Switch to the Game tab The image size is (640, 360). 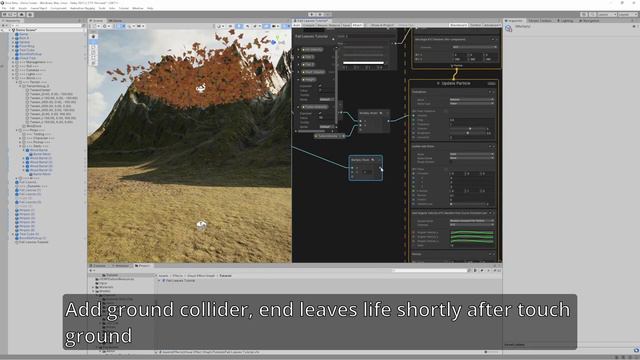click(x=115, y=20)
